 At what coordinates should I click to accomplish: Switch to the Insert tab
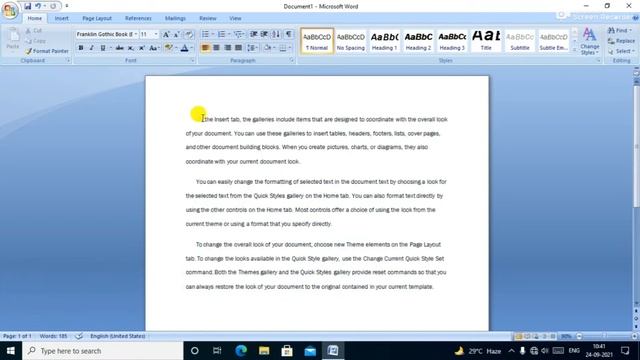62,18
